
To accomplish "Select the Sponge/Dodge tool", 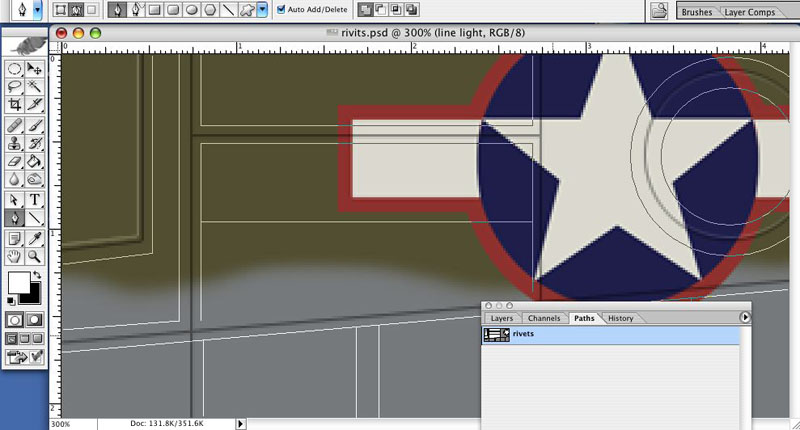I will tap(34, 179).
